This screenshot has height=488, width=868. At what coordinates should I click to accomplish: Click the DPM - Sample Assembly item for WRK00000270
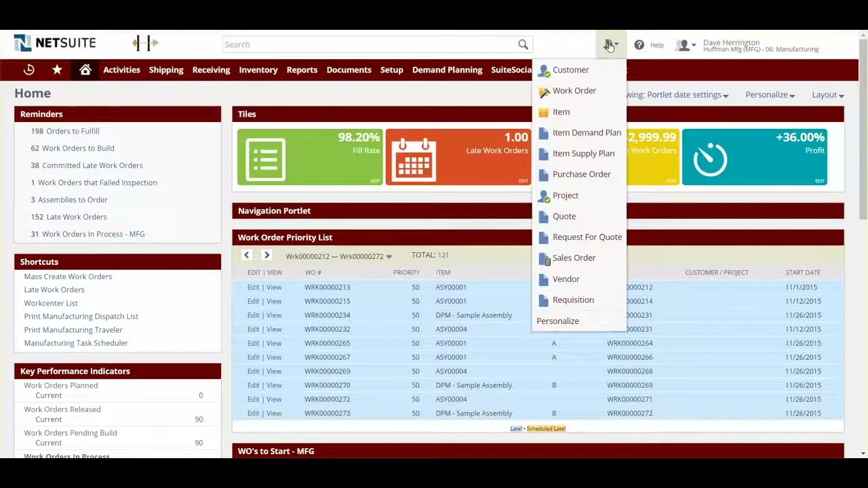point(473,385)
